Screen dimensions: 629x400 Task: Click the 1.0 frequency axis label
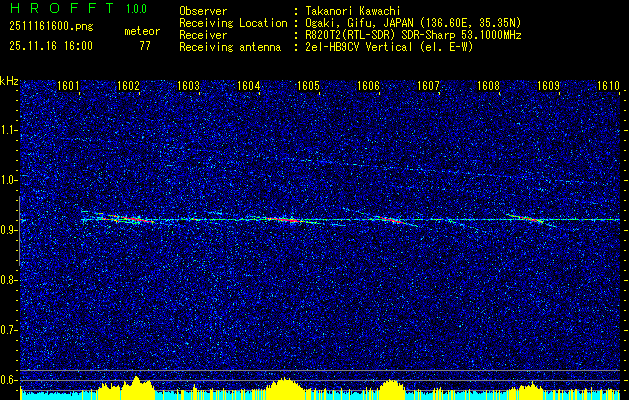click(8, 180)
